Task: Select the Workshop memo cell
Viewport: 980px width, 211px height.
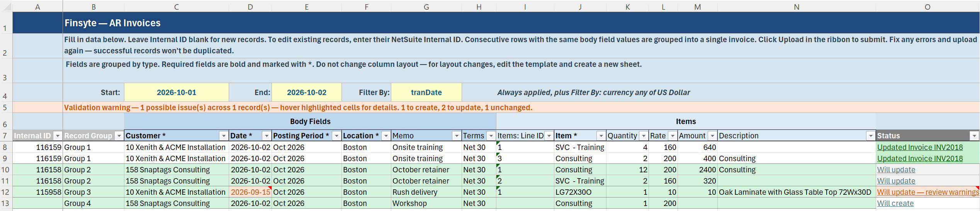Action: point(426,203)
